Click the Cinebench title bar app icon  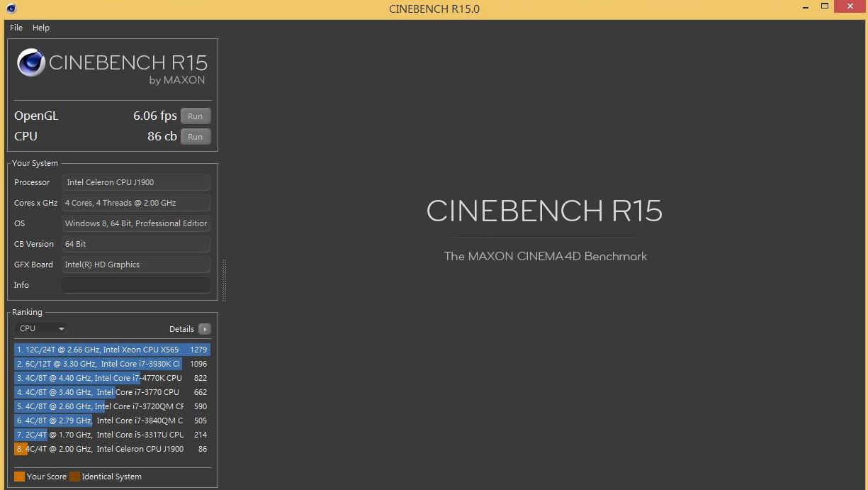(11, 9)
